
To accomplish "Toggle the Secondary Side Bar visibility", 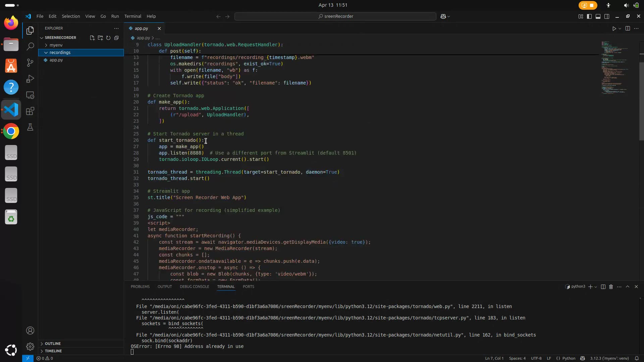I will click(607, 16).
